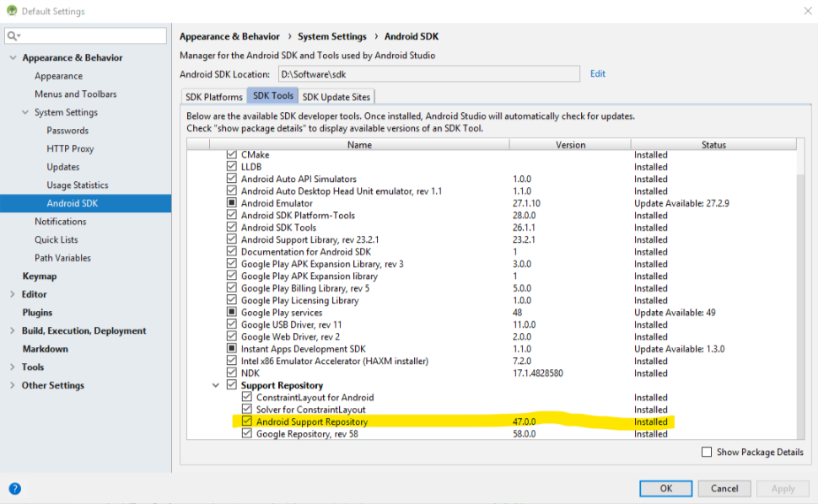Click 'Update Available: 49' status text
This screenshot has height=504, width=818.
[675, 313]
